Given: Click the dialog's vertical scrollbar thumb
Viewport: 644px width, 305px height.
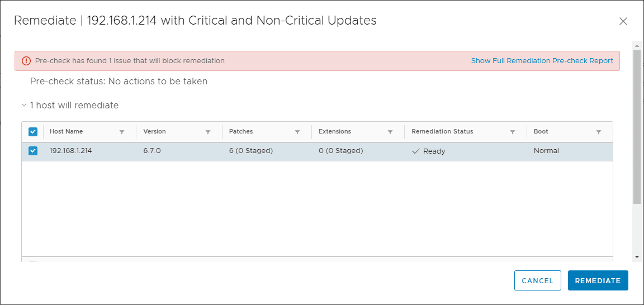Looking at the screenshot, I should point(637,126).
